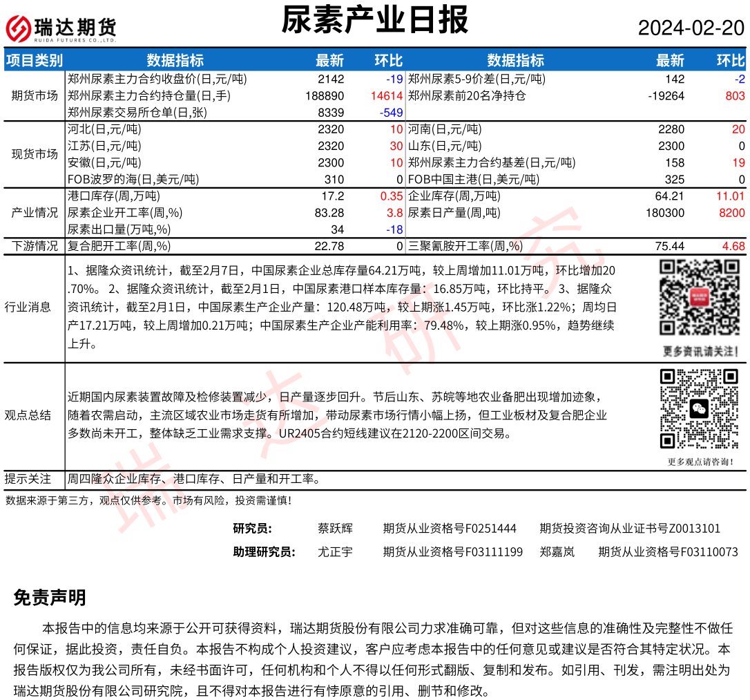
Task: Click the 更多观点请咨询 caption
Action: pos(699,462)
